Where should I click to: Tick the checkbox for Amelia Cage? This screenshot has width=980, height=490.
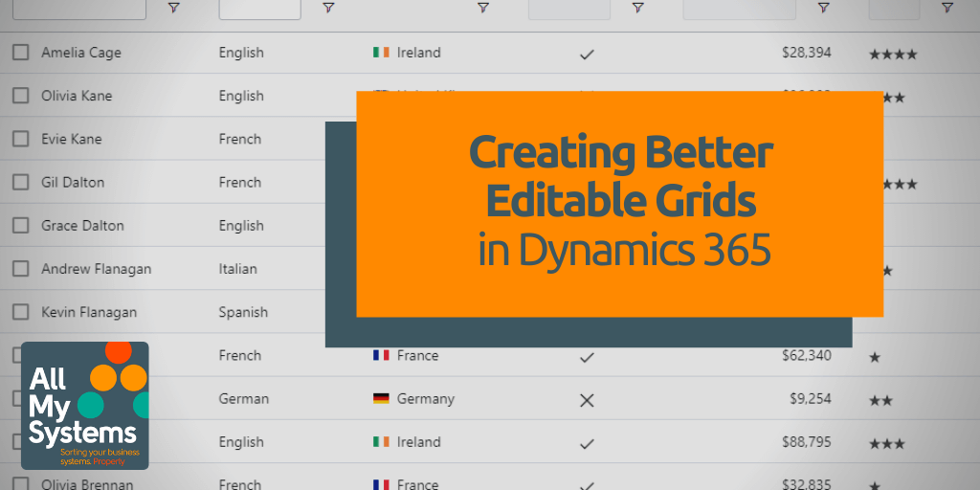click(21, 53)
